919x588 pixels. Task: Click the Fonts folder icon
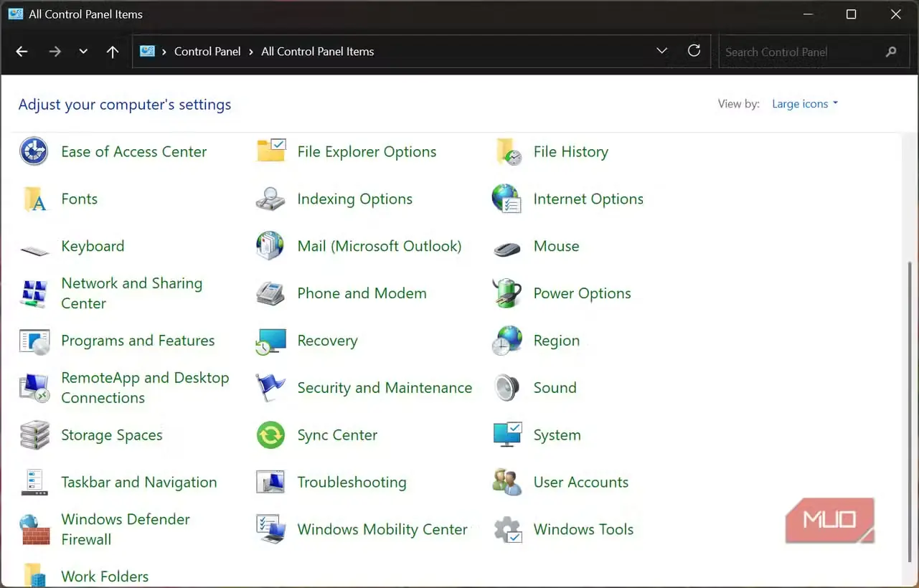(x=34, y=199)
